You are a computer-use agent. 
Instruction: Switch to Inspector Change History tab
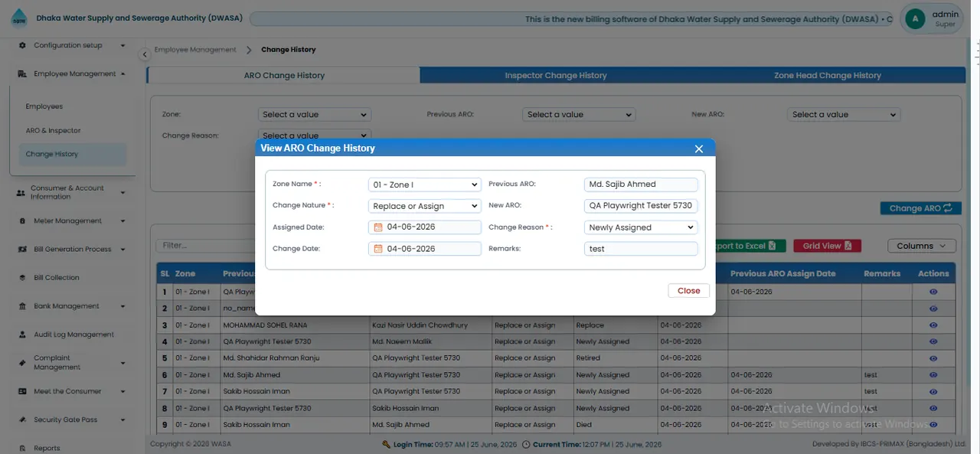coord(556,75)
